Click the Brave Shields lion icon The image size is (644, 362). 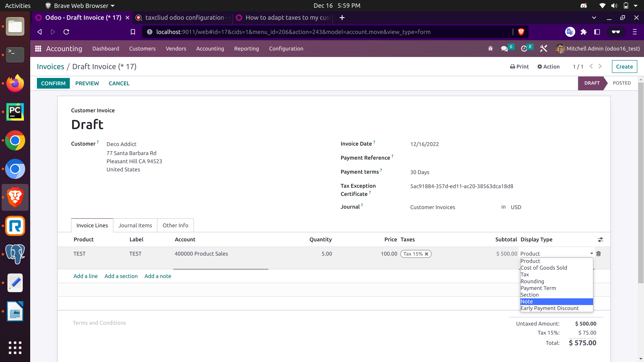[521, 32]
